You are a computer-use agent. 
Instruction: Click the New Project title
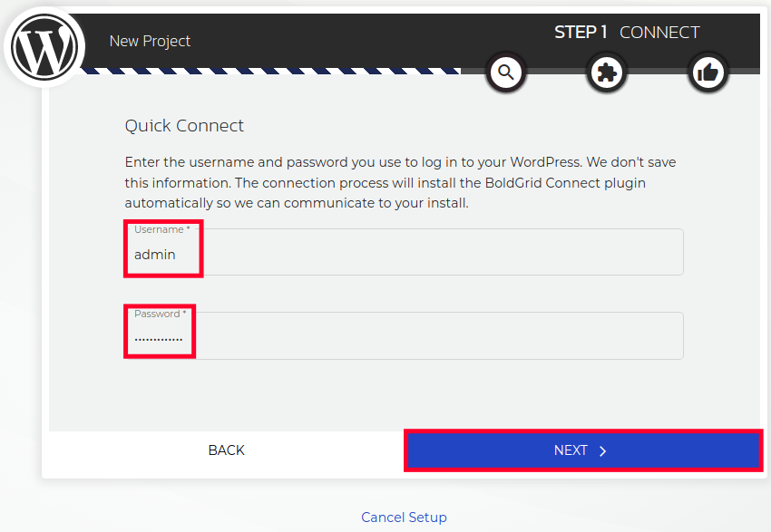click(150, 41)
